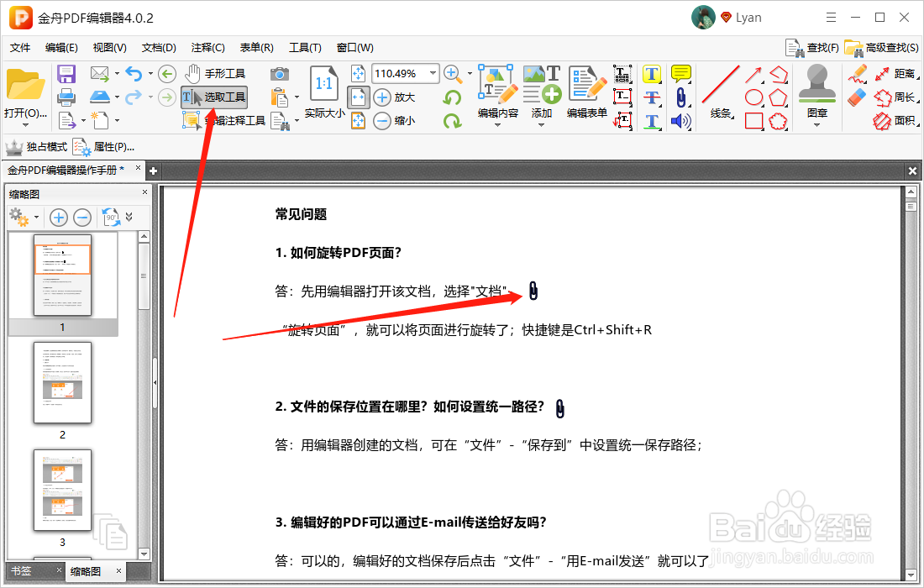Expand the Open (打开) dropdown arrow
Image resolution: width=924 pixels, height=588 pixels.
(x=25, y=125)
